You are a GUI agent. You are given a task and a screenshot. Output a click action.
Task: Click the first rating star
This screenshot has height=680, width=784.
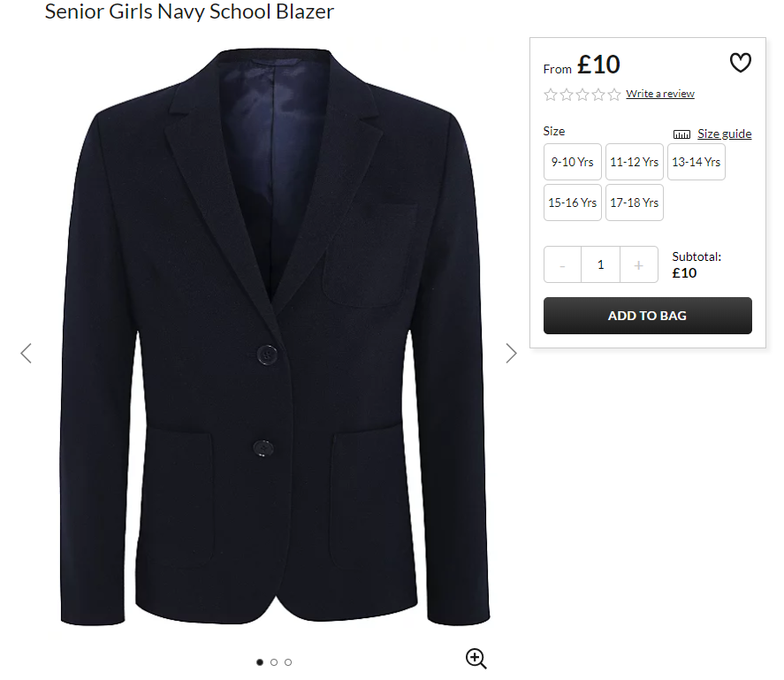pyautogui.click(x=551, y=94)
